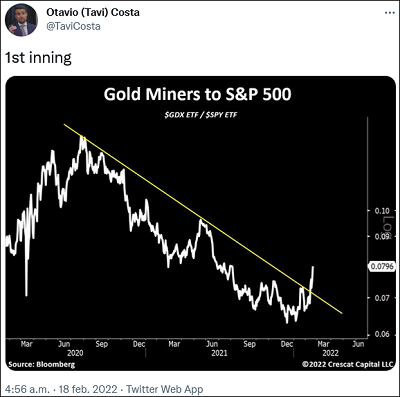Image resolution: width=400 pixels, height=397 pixels.
Task: Click the 2020 year label on axis
Action: pos(75,353)
